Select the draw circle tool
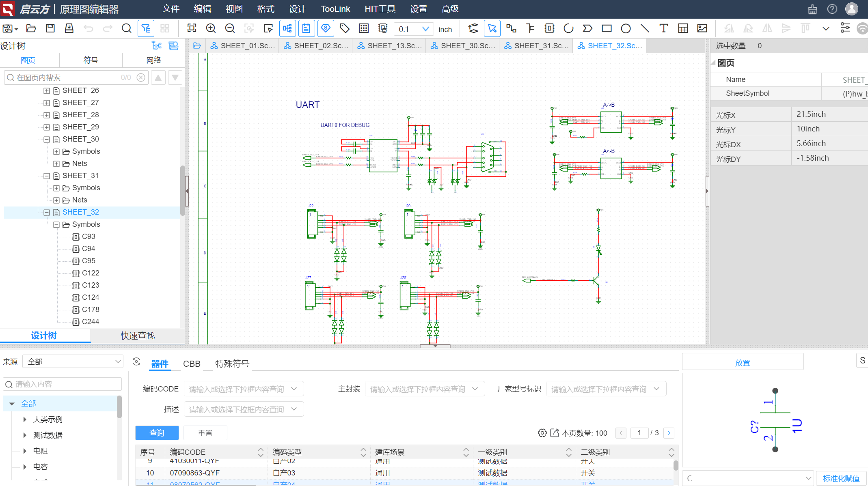Screen dimensions: 868x486 pyautogui.click(x=626, y=28)
